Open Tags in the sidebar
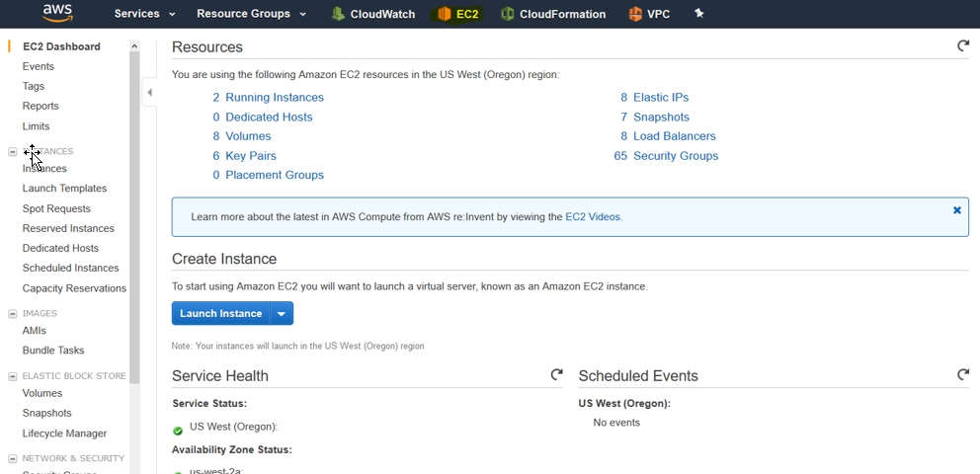This screenshot has width=980, height=474. (34, 86)
